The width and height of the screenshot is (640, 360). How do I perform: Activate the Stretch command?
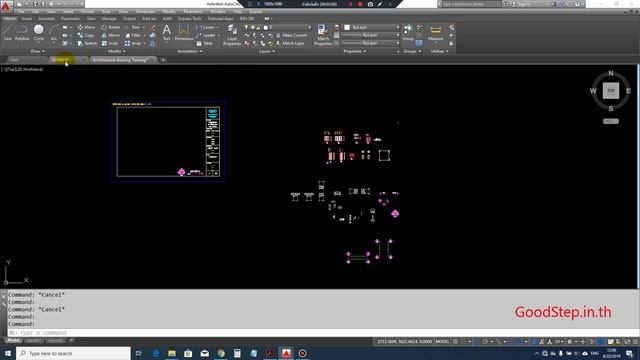point(87,43)
